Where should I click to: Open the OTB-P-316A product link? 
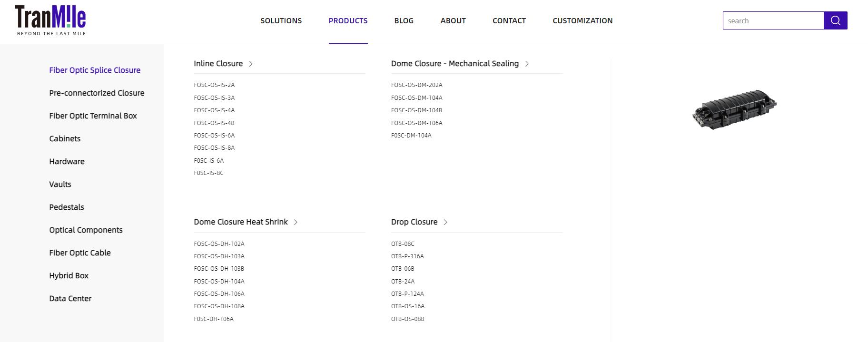[x=407, y=256]
